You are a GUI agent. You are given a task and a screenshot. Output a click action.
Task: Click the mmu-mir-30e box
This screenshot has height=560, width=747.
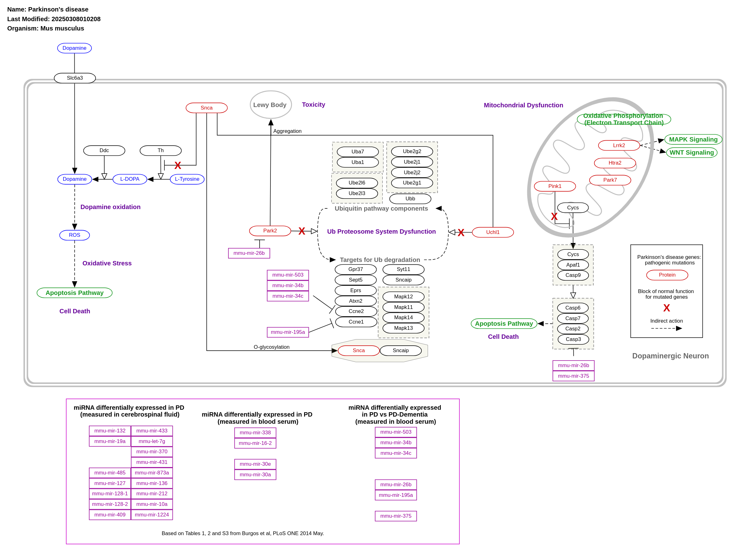(x=255, y=464)
